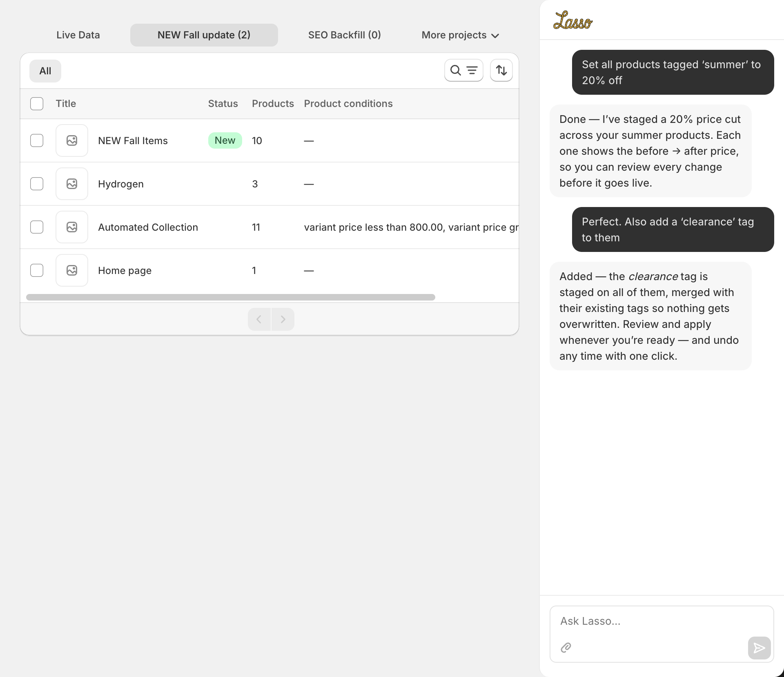This screenshot has width=784, height=677.
Task: Select the All filter view
Action: tap(45, 71)
